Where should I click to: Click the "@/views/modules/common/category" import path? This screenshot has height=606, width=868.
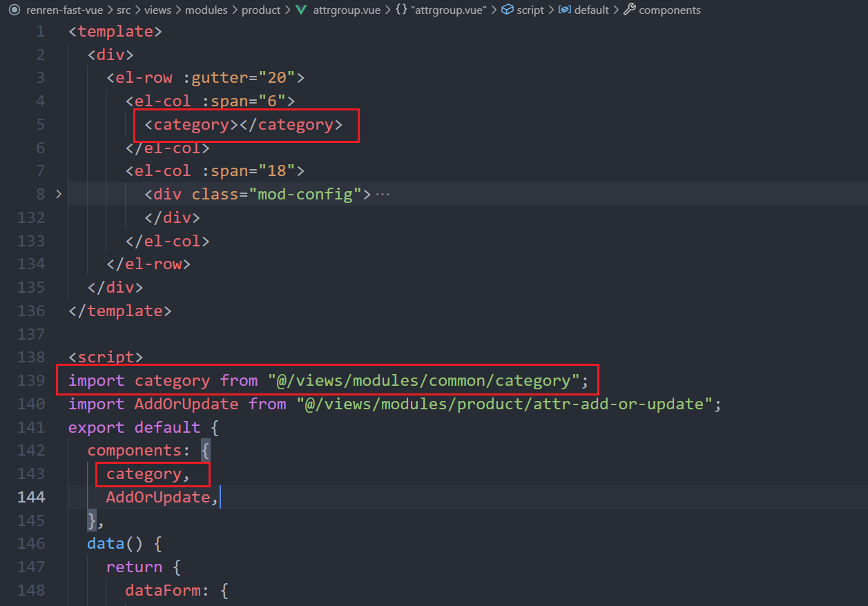coord(424,380)
